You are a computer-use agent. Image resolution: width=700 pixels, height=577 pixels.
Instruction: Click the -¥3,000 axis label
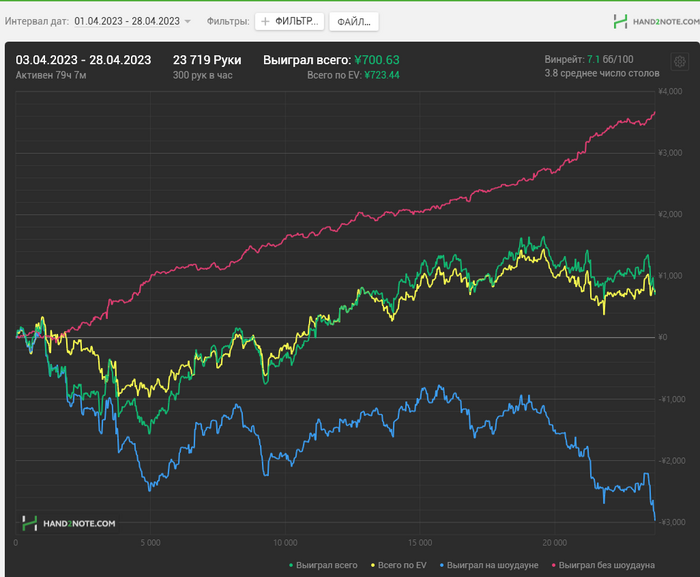[672, 522]
